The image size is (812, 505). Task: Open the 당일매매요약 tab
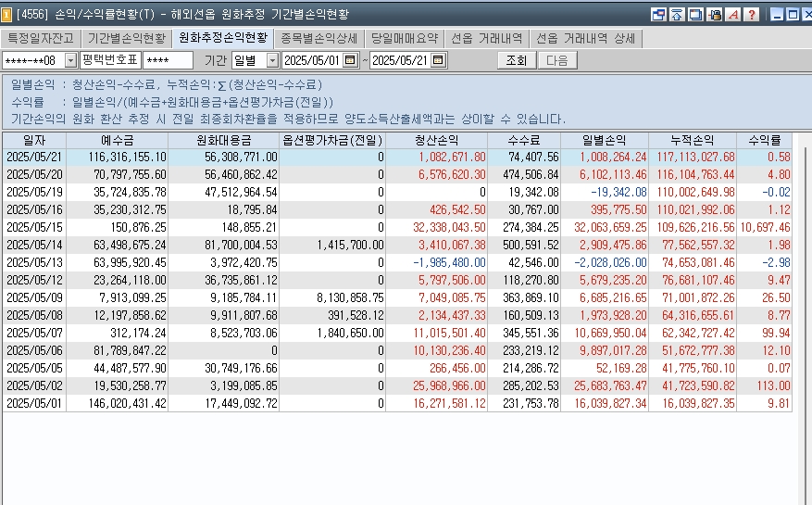(405, 38)
